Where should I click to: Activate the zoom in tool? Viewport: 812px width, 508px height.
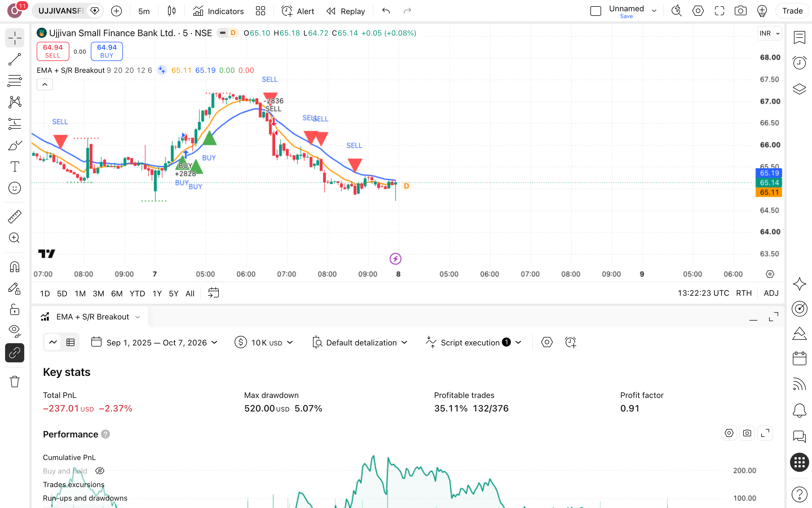click(14, 238)
